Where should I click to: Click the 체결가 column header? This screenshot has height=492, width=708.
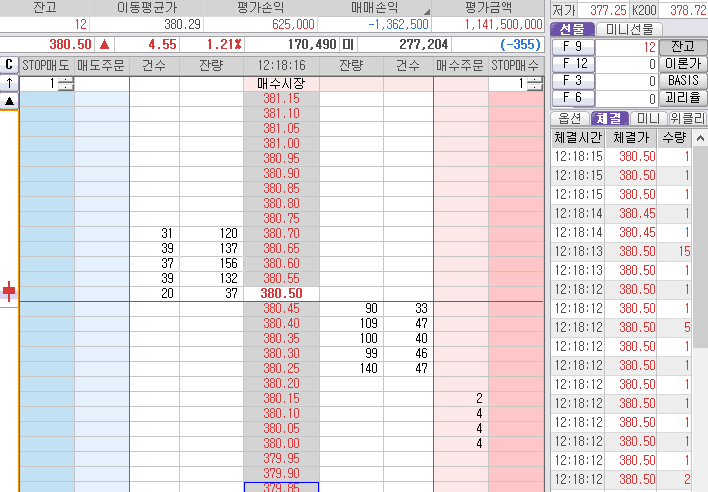631,138
